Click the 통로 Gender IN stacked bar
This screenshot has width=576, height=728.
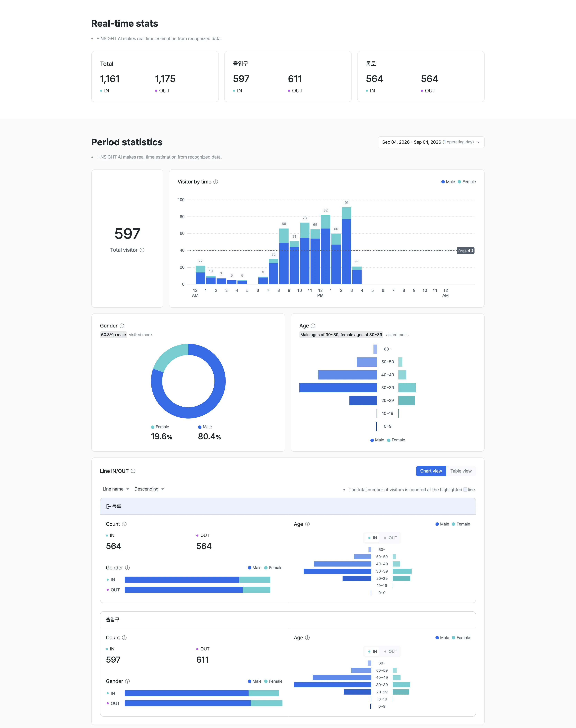[197, 580]
